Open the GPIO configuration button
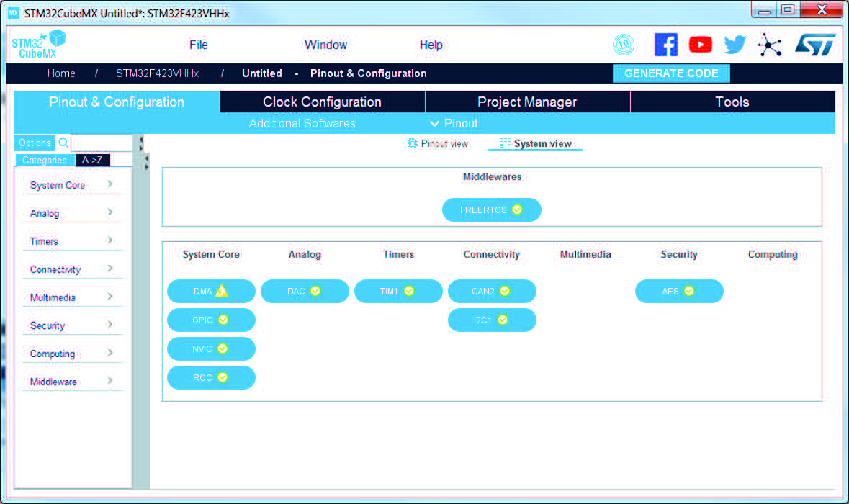 point(211,320)
